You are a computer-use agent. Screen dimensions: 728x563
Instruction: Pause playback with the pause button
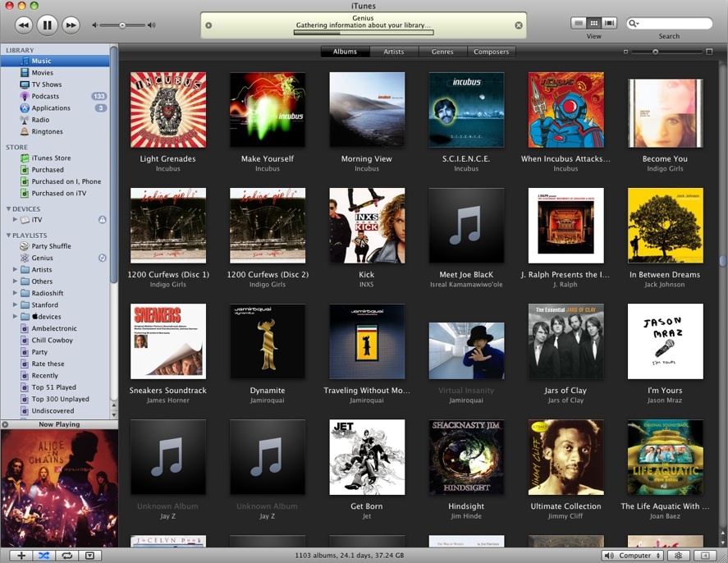click(48, 25)
